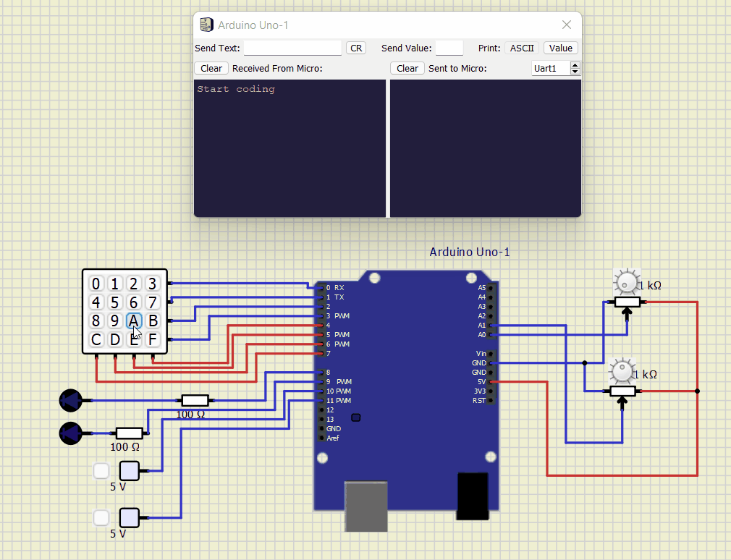Click keypad key A
This screenshot has height=560, width=731.
pos(134,321)
